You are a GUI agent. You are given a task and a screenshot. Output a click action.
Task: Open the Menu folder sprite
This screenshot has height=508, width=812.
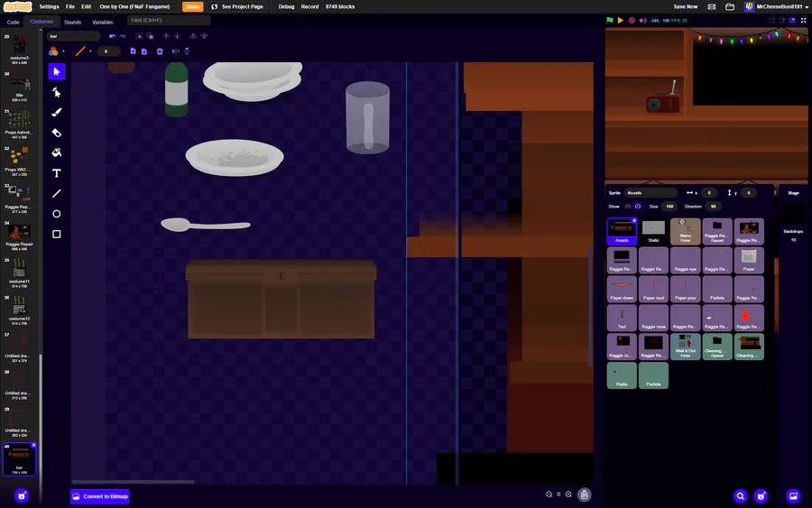[685, 231]
